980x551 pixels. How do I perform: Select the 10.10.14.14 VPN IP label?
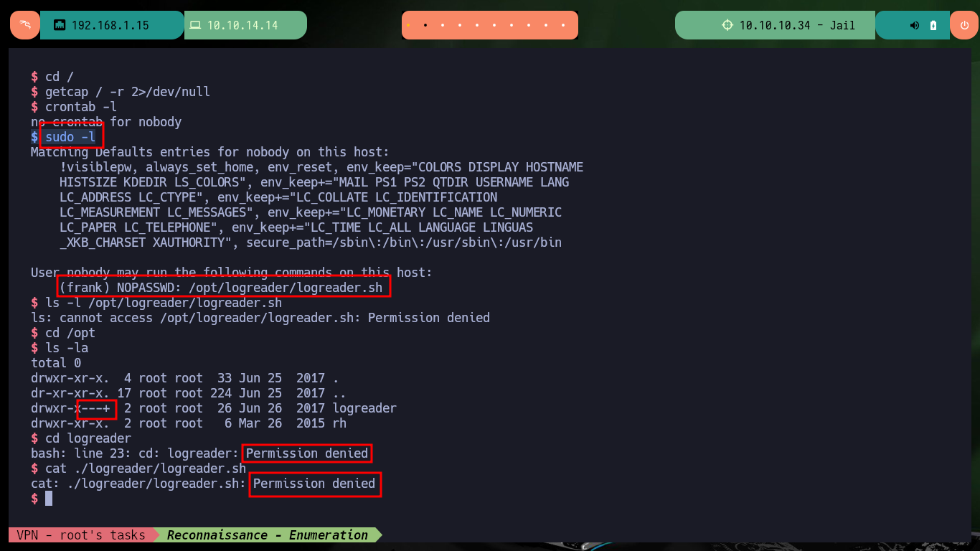click(242, 25)
